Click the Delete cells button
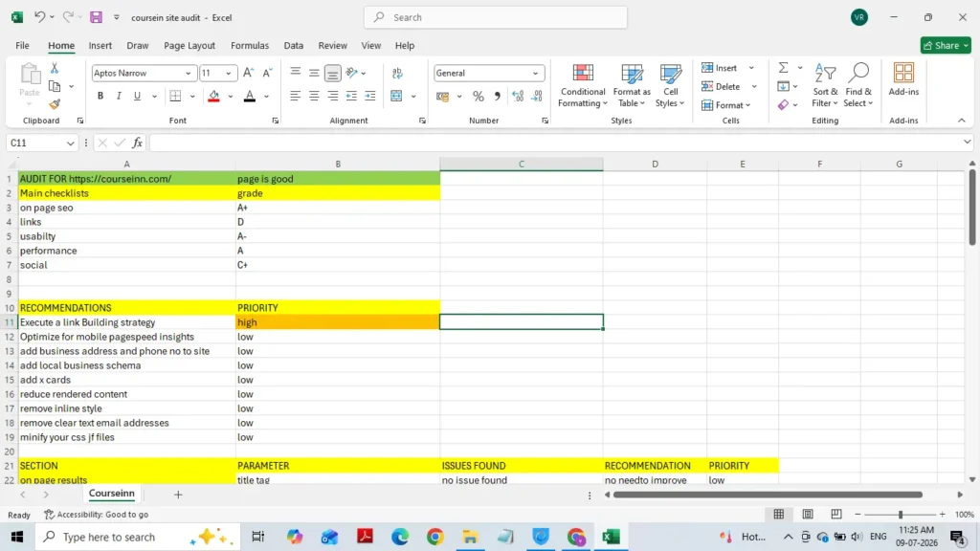 [x=722, y=87]
